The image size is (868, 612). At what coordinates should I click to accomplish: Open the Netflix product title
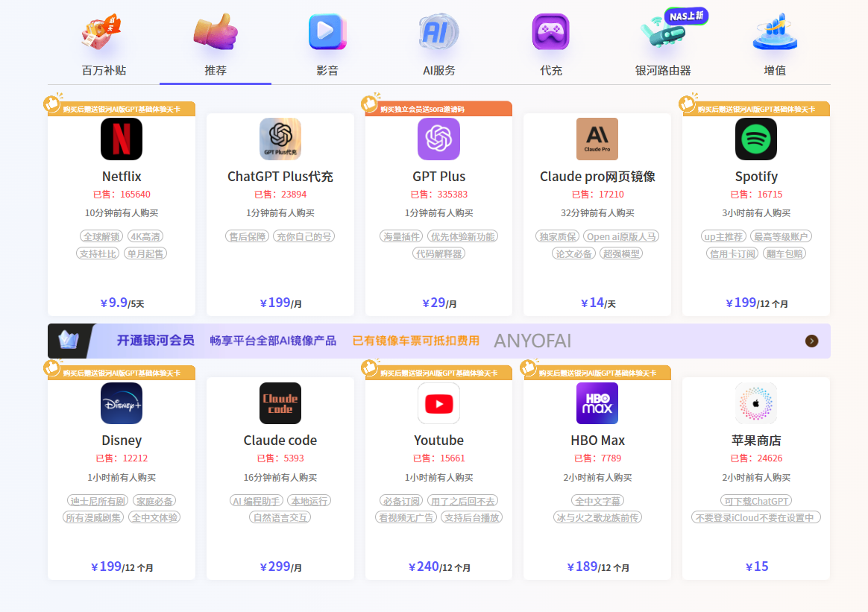pos(122,177)
